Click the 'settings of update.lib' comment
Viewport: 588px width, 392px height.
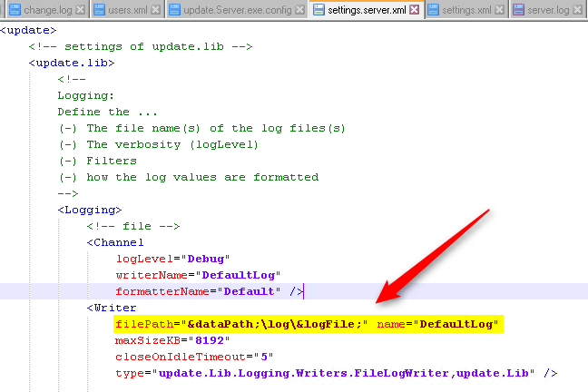click(x=141, y=46)
